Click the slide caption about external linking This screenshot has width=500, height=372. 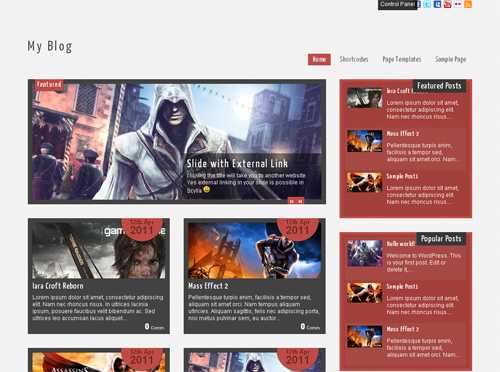coord(247,183)
